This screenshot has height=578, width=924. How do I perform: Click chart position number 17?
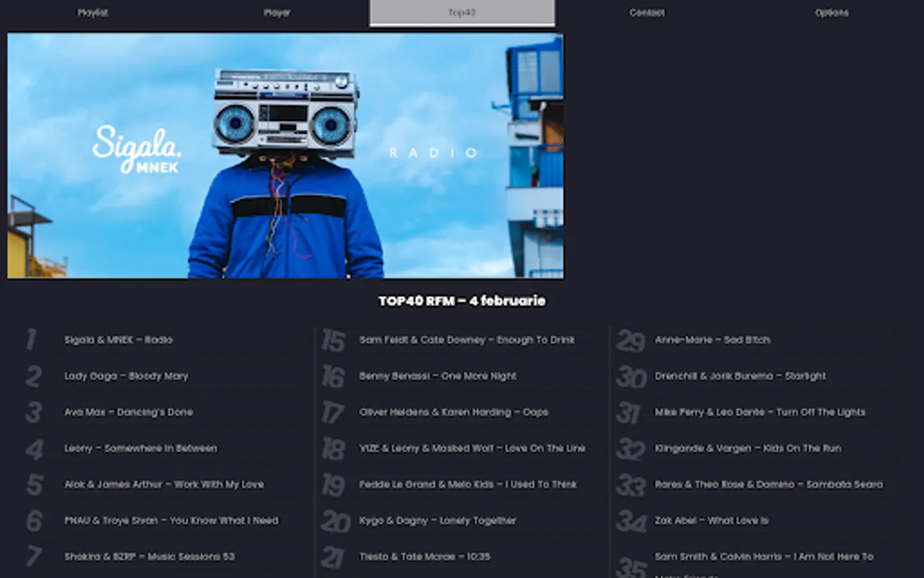tap(333, 413)
